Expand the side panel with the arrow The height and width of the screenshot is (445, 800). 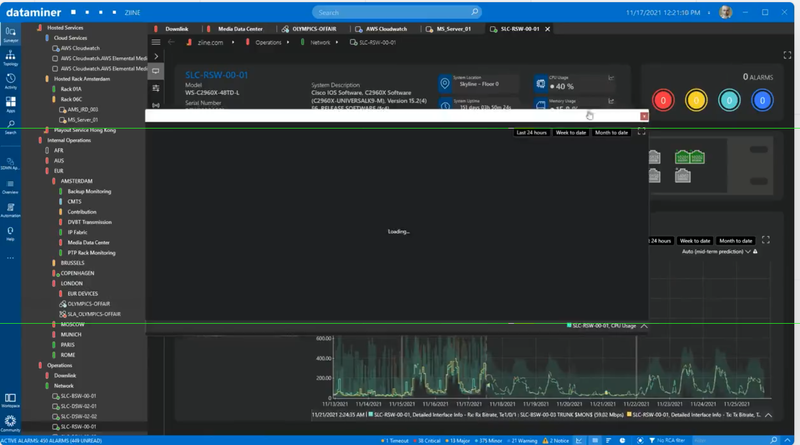[156, 57]
